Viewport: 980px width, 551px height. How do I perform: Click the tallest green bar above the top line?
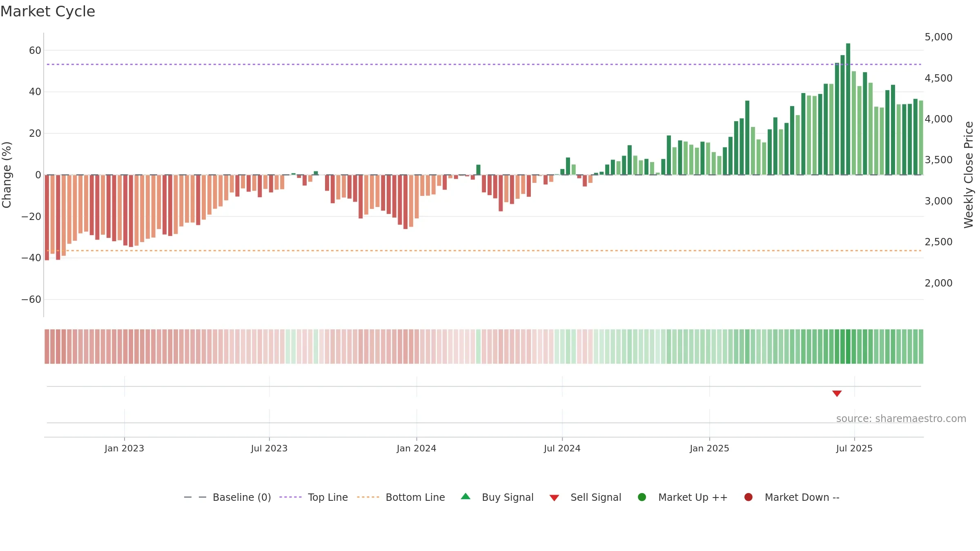848,109
